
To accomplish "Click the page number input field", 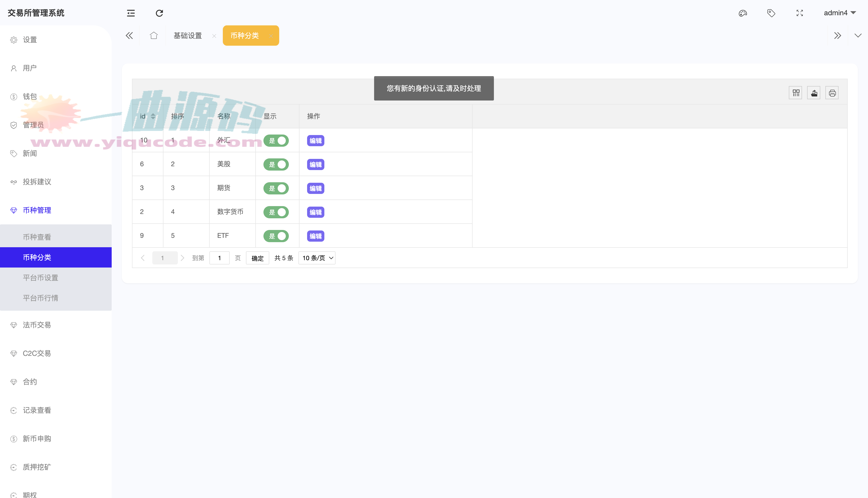I will [x=219, y=258].
